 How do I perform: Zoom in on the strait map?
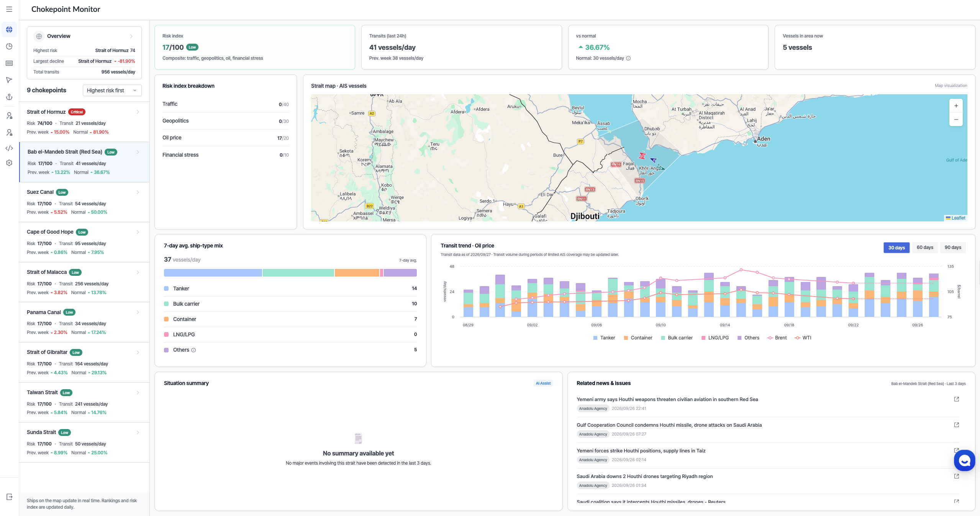[956, 106]
